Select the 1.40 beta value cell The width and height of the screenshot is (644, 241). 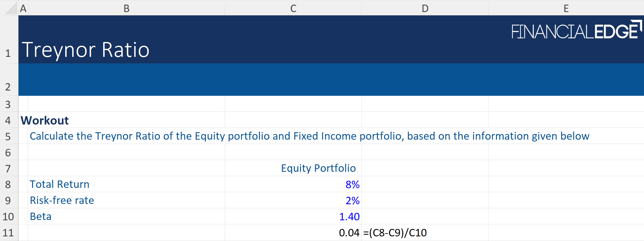click(349, 217)
